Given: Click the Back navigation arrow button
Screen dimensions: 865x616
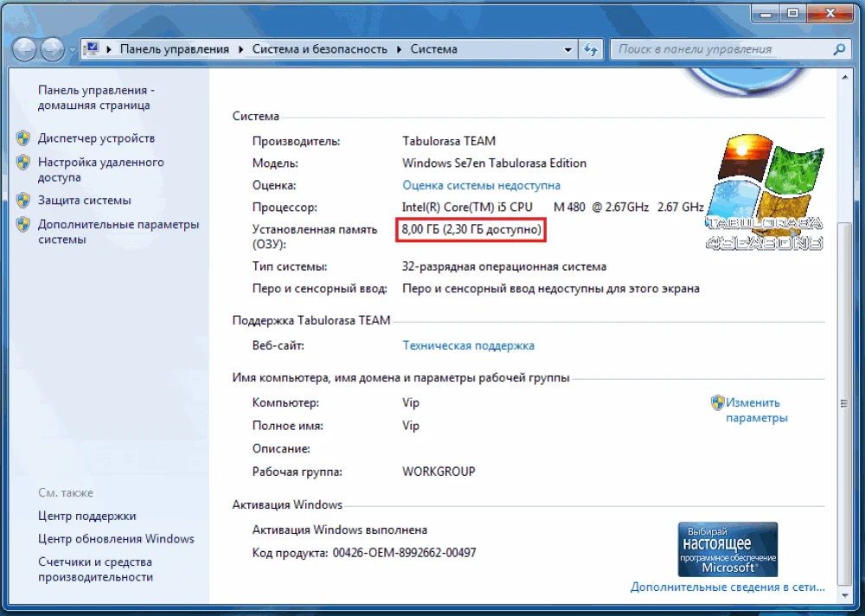Looking at the screenshot, I should 24,49.
